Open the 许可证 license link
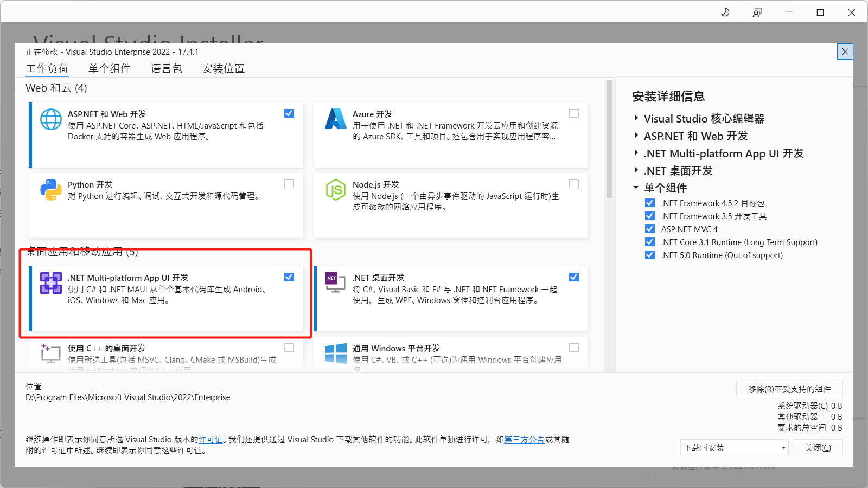 pyautogui.click(x=210, y=440)
